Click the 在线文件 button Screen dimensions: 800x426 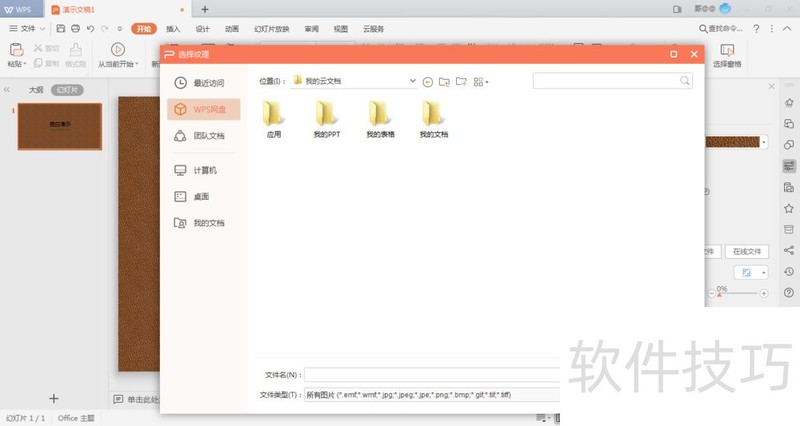[747, 252]
